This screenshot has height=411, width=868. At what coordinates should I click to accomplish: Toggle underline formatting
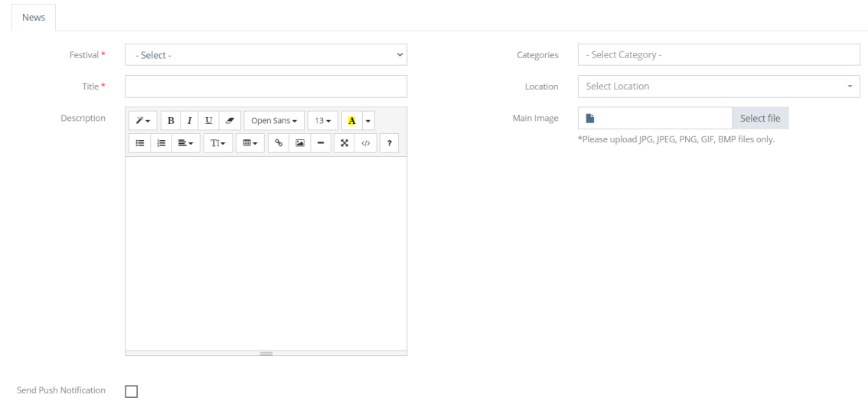click(209, 121)
